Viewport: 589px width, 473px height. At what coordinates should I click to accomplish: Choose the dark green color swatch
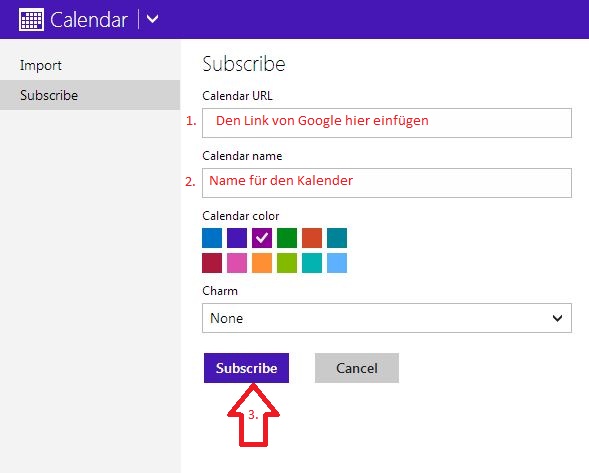click(287, 238)
